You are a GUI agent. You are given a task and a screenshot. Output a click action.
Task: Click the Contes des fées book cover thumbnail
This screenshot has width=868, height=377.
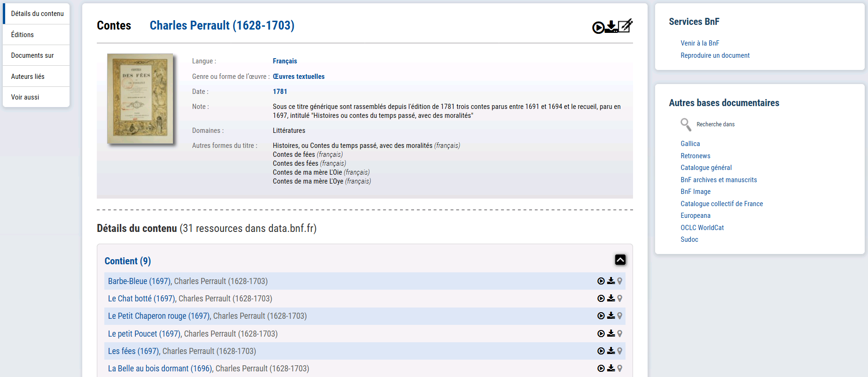(140, 99)
